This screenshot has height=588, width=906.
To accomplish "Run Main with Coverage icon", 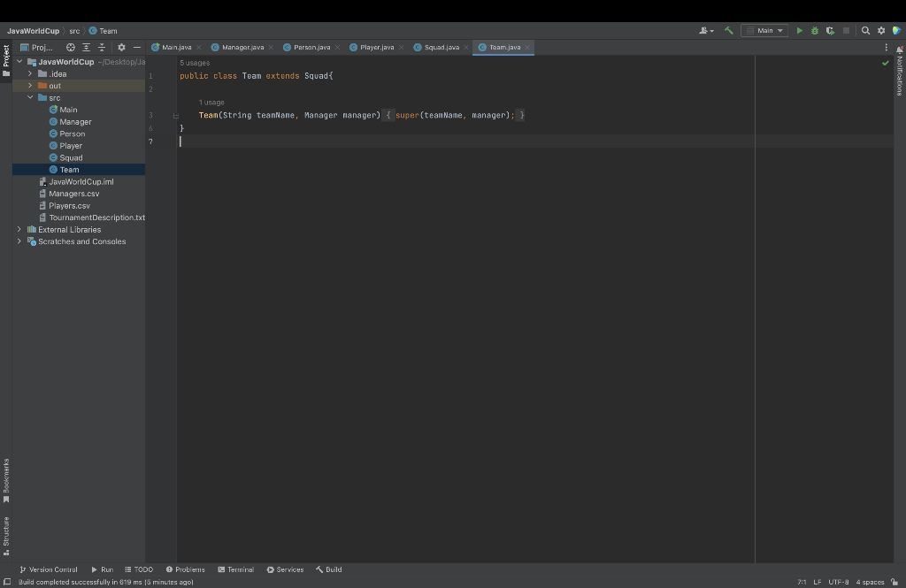I will click(x=829, y=29).
